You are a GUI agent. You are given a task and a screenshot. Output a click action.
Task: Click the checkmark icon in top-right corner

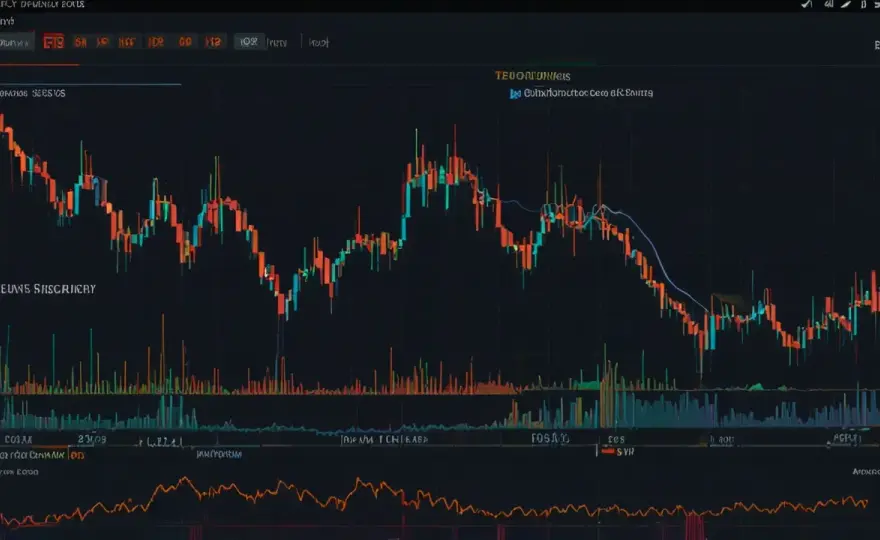[806, 4]
